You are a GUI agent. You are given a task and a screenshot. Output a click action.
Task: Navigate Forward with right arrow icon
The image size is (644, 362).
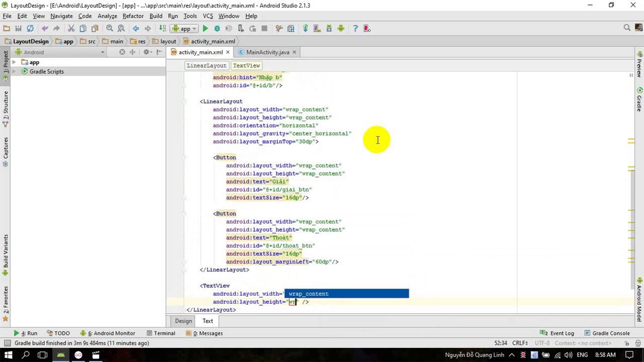tap(147, 29)
